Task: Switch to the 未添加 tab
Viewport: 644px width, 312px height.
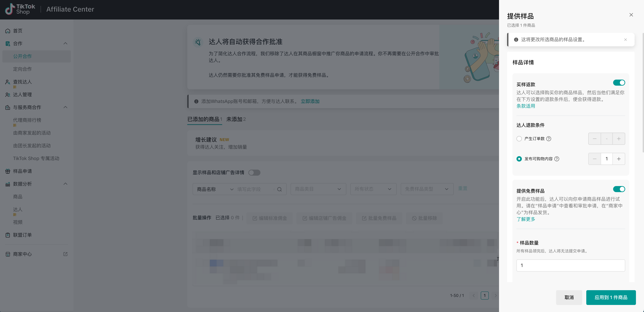Action: (234, 119)
